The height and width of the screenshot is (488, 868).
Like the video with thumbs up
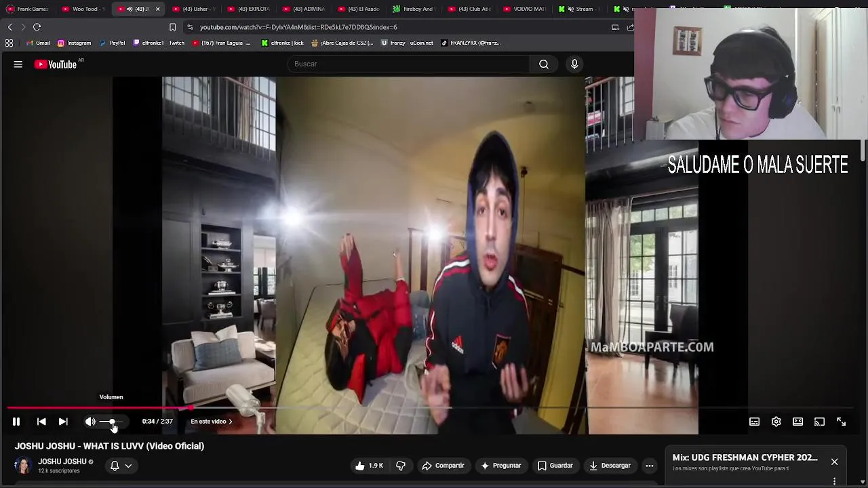[370, 466]
